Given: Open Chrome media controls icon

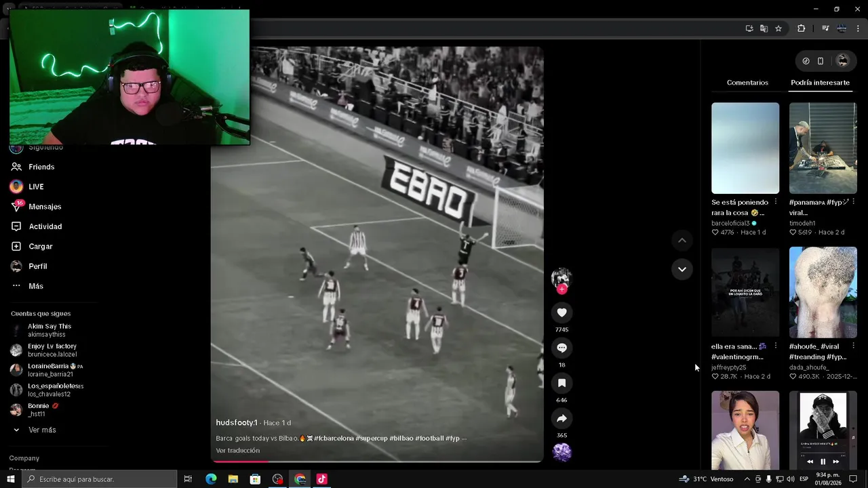Looking at the screenshot, I should click(x=825, y=28).
